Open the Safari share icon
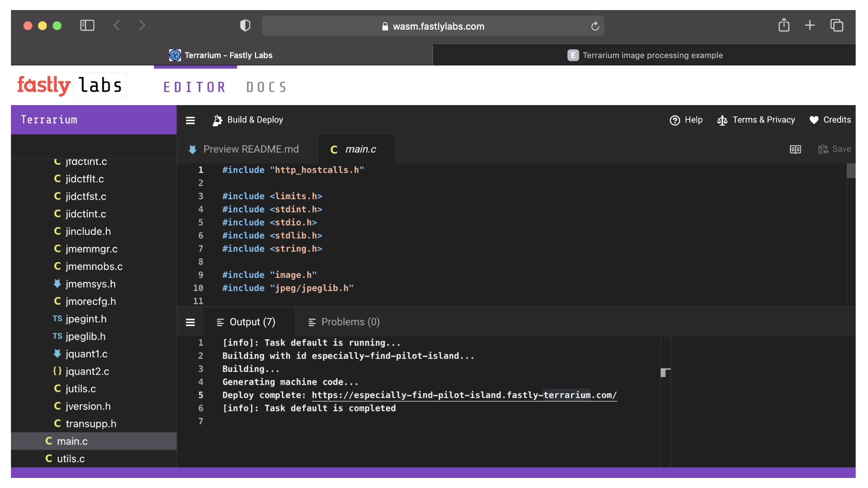 pyautogui.click(x=784, y=25)
